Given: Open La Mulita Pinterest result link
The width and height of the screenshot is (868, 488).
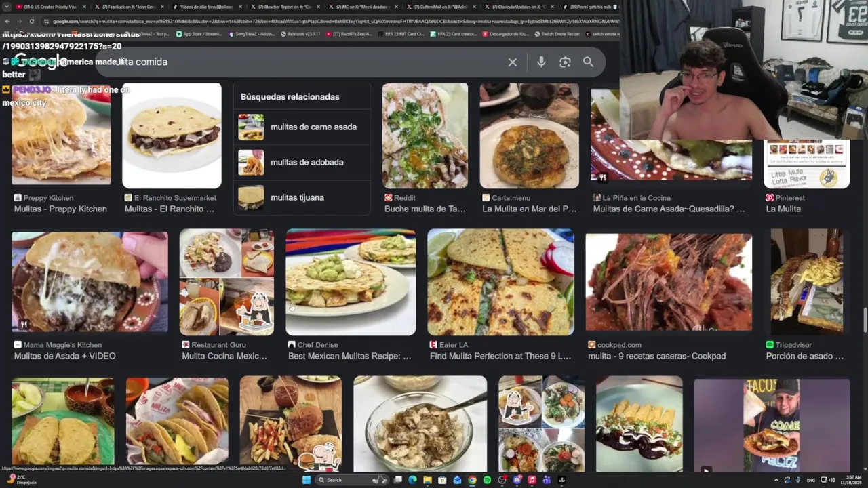Looking at the screenshot, I should click(783, 209).
